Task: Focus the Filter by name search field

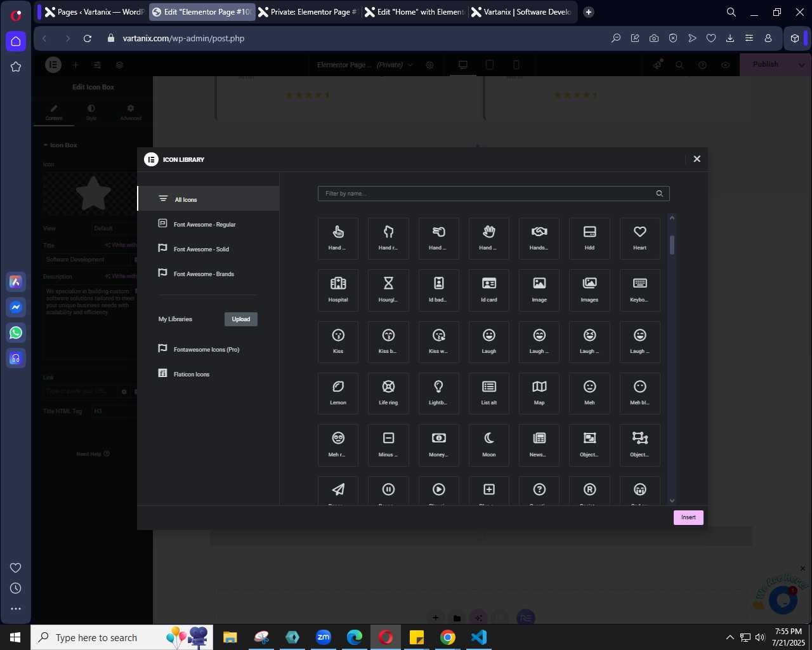Action: click(x=494, y=194)
